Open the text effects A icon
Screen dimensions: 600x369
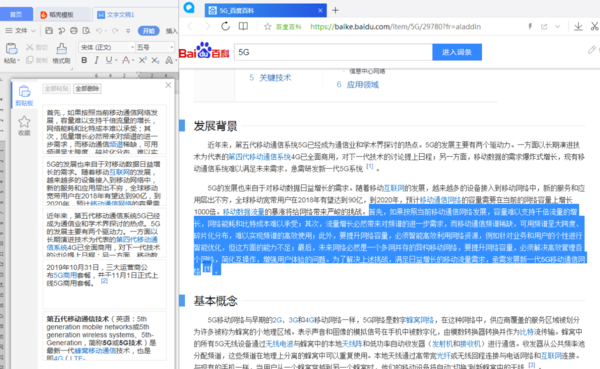(x=169, y=60)
